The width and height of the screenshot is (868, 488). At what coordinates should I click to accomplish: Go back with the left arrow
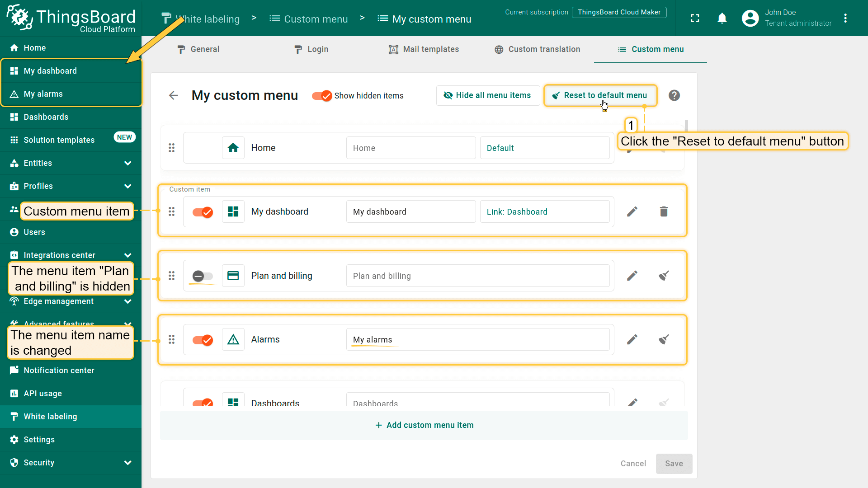(174, 95)
